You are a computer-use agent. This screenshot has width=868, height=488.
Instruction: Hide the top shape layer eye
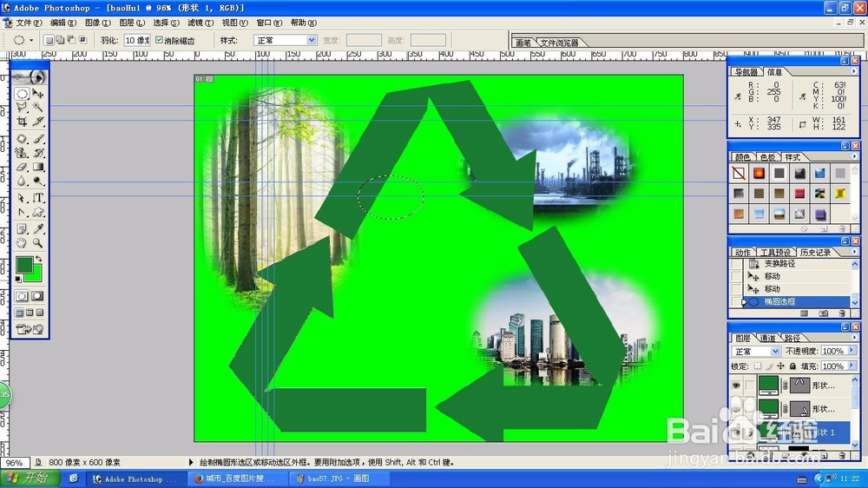click(x=736, y=385)
